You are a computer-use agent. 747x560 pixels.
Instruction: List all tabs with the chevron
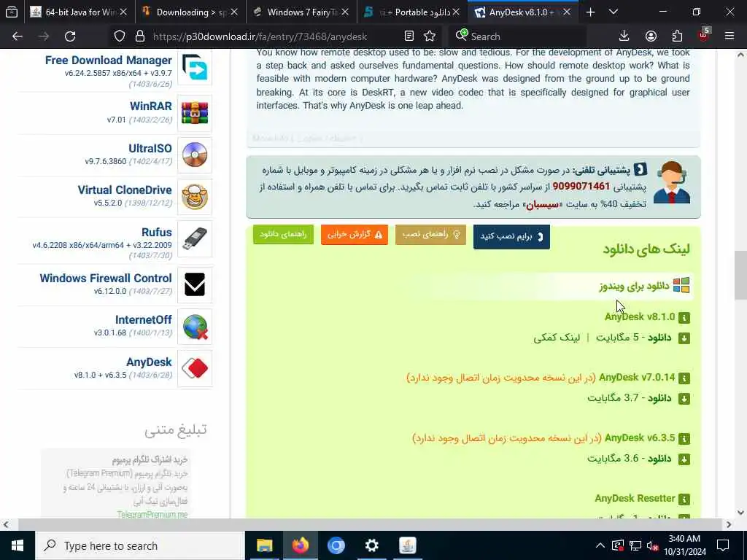[614, 12]
